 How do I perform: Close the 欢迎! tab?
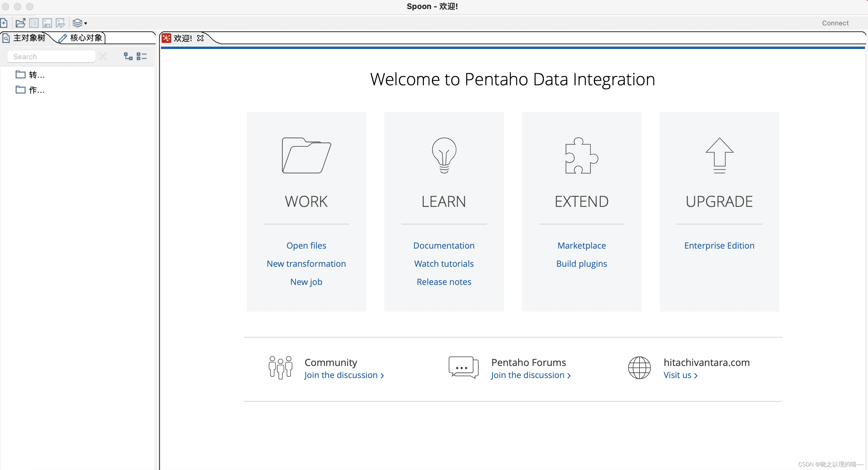click(200, 38)
